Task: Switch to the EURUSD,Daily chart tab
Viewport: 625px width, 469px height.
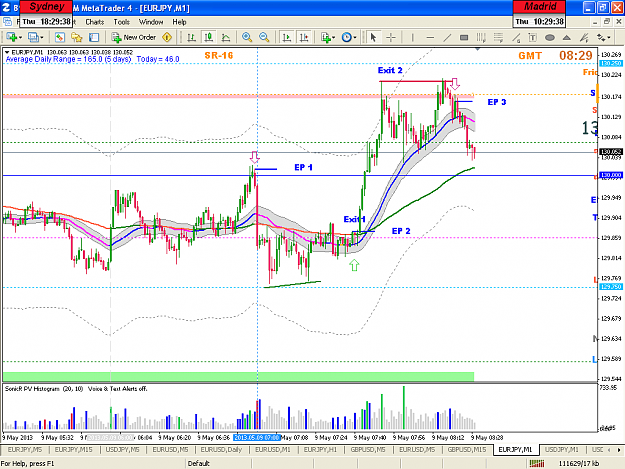Action: pos(221,449)
